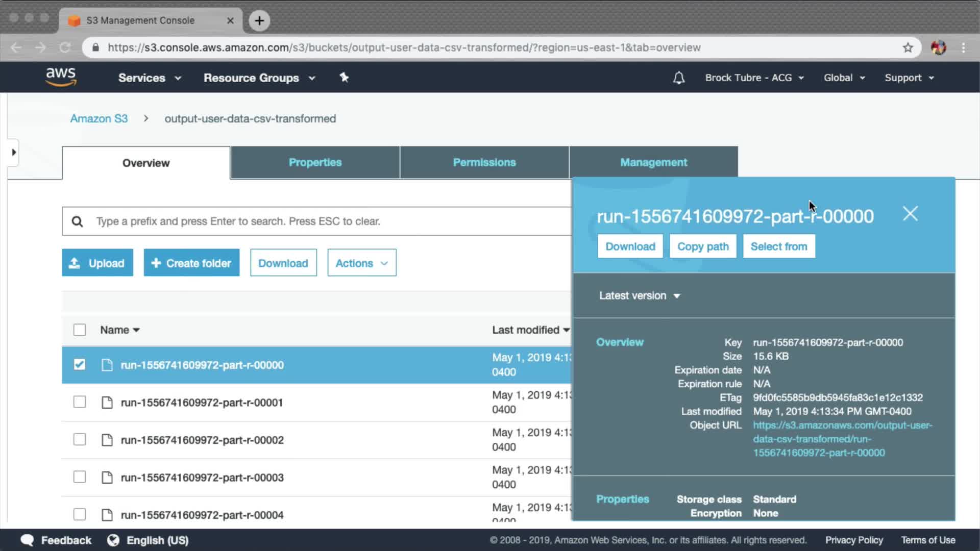The width and height of the screenshot is (980, 551).
Task: Open the notifications bell icon
Action: (x=678, y=78)
